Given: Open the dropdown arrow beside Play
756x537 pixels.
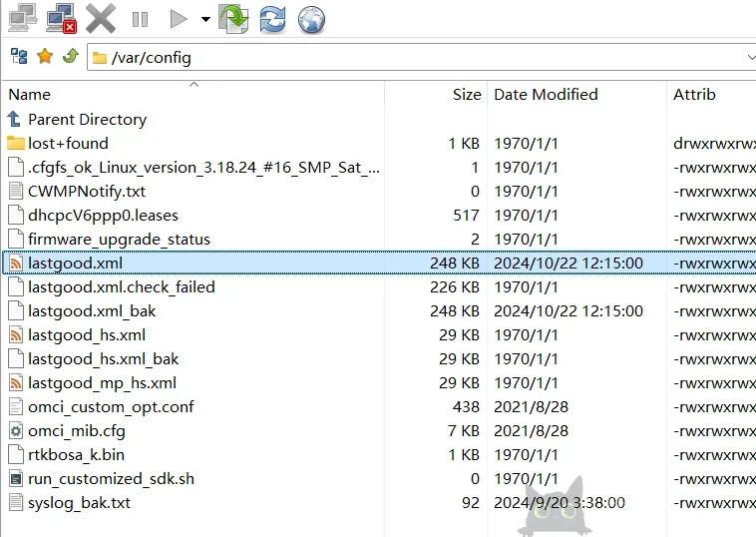Looking at the screenshot, I should (x=205, y=19).
